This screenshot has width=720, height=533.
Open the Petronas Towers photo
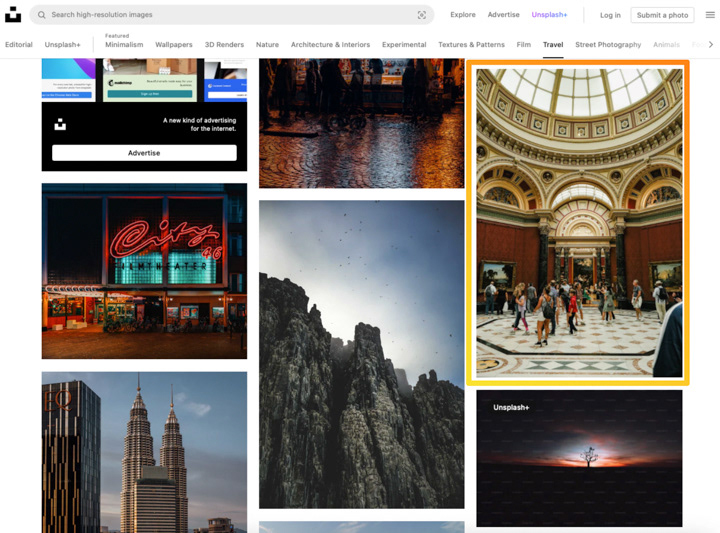point(144,452)
